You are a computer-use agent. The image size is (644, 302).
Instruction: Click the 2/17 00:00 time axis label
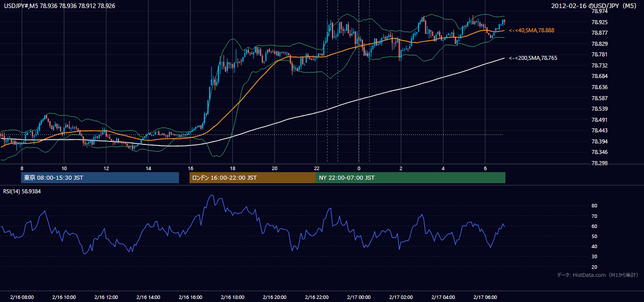click(x=359, y=297)
